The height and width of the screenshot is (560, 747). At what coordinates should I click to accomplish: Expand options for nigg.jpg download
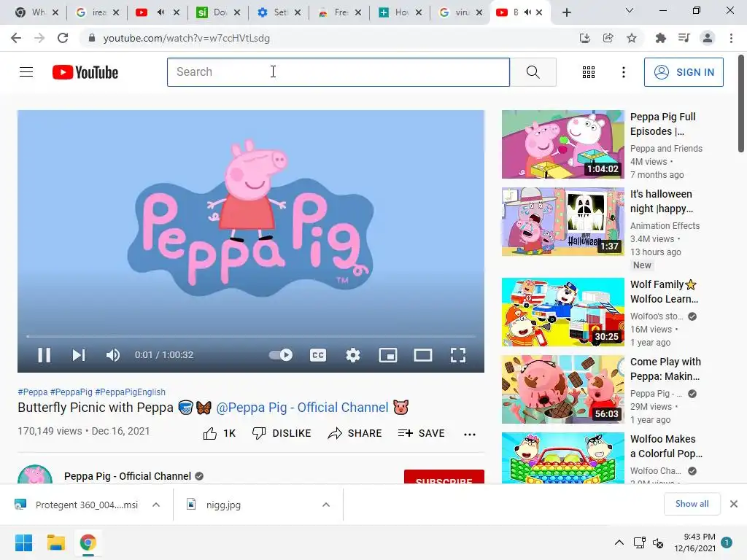click(326, 505)
